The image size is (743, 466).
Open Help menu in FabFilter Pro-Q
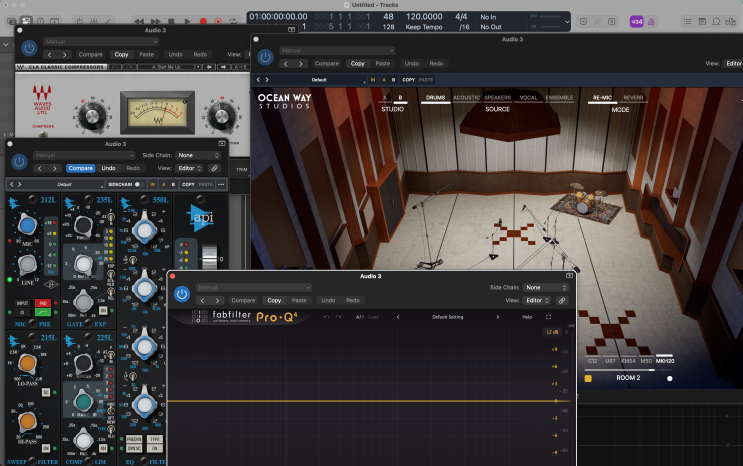[x=527, y=317]
